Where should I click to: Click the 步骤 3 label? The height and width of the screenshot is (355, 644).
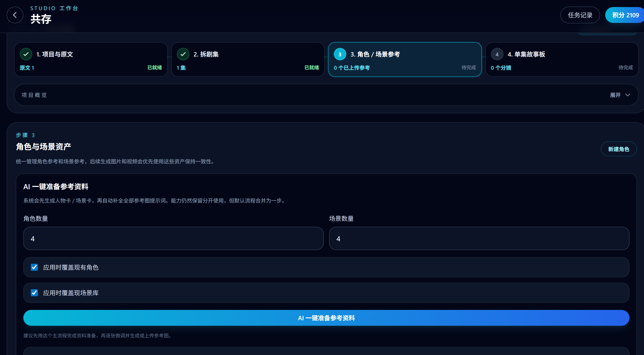tap(25, 135)
